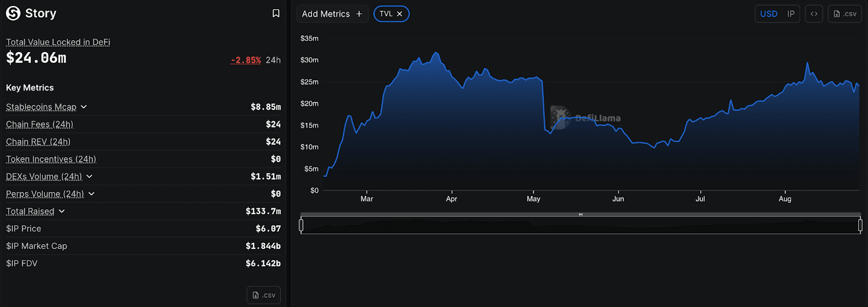The image size is (868, 307).
Task: Click the Story logo icon
Action: pos(13,14)
